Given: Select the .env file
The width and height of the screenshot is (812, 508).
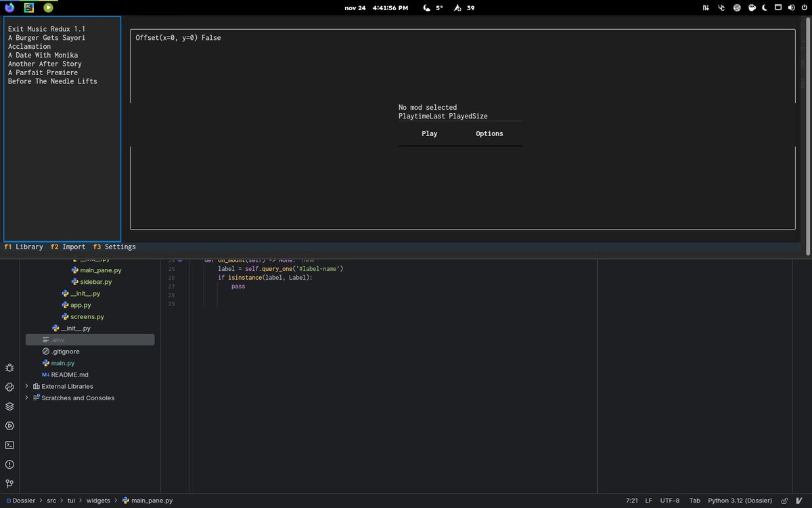Looking at the screenshot, I should pos(90,339).
